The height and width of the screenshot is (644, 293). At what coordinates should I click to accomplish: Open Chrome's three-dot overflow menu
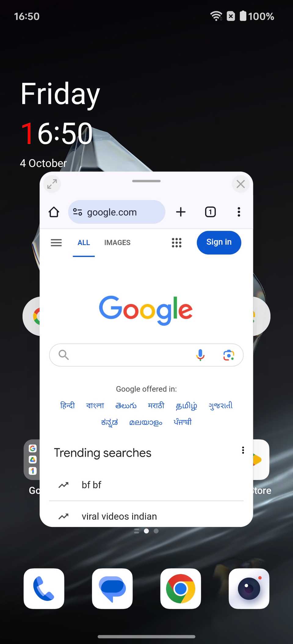(x=239, y=212)
